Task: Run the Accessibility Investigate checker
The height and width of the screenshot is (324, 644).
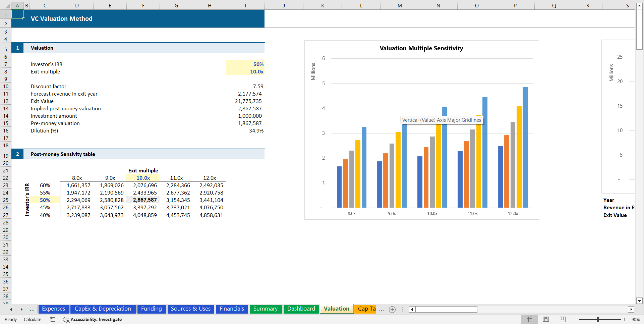Action: 93,319
